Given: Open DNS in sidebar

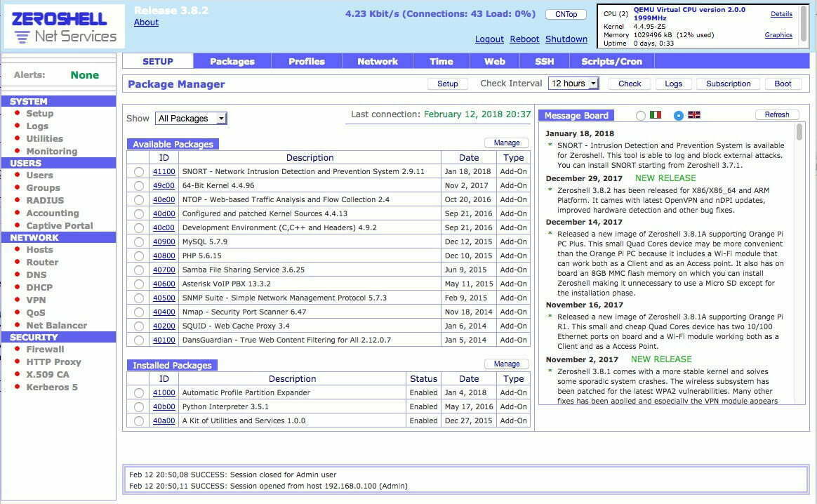Looking at the screenshot, I should tap(36, 274).
